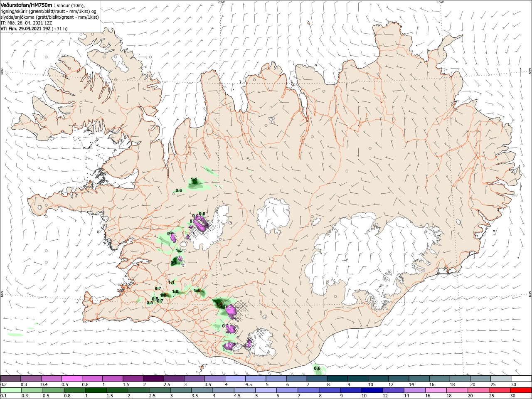
Task: Click the light lavender swatch labeled 4 in upper legend
Action: tap(235, 378)
